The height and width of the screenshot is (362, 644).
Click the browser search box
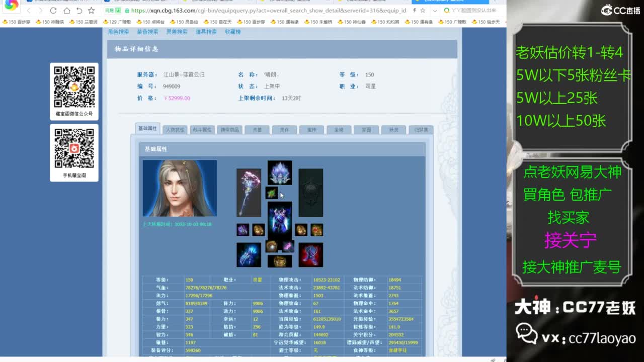point(473,11)
